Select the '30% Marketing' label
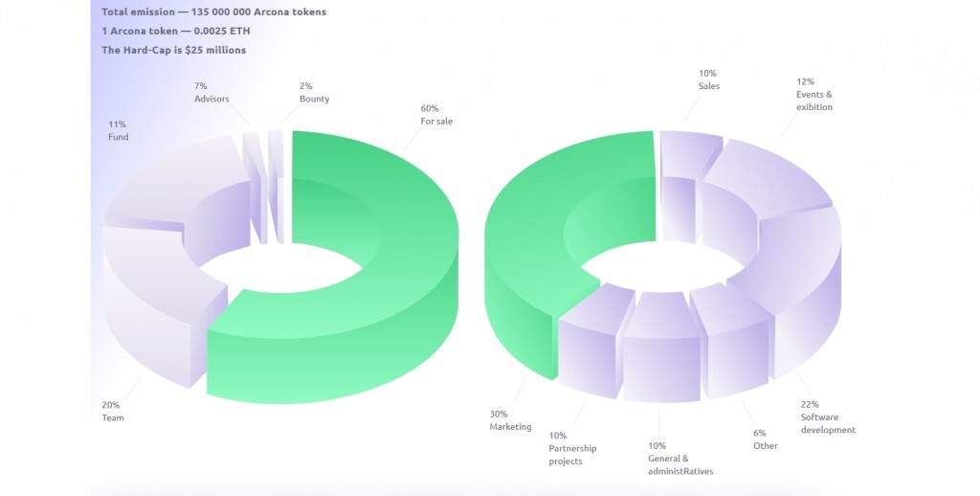 click(510, 420)
